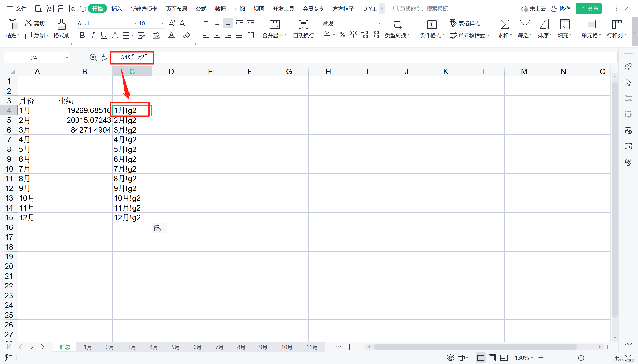The image size is (638, 364).
Task: Click the Cut (剪切) scissors icon
Action: point(29,23)
